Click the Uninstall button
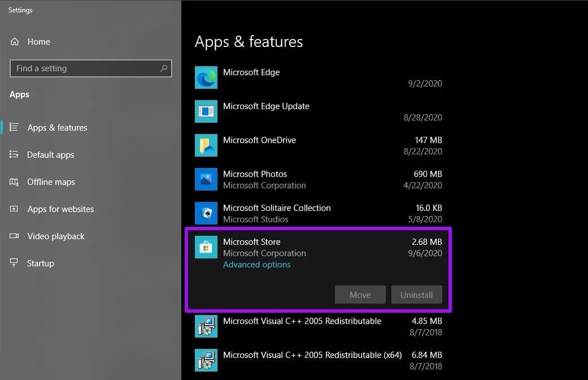This screenshot has height=380, width=588. coord(417,295)
